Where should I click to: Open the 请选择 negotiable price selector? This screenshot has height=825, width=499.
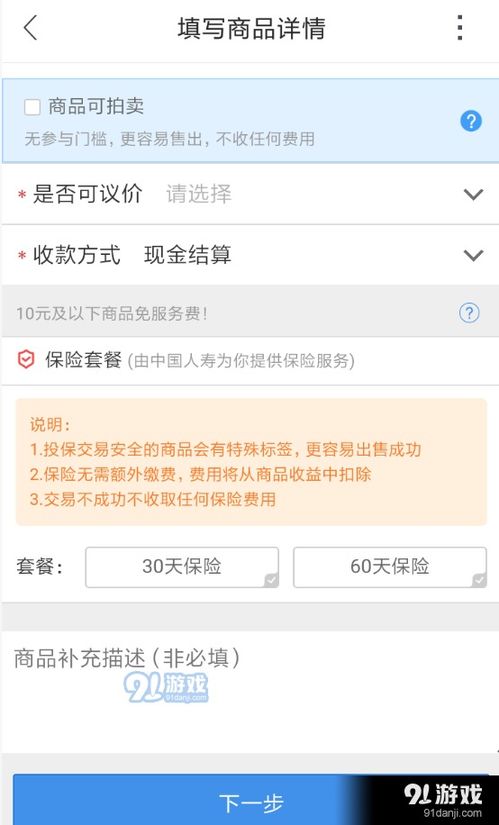(199, 194)
